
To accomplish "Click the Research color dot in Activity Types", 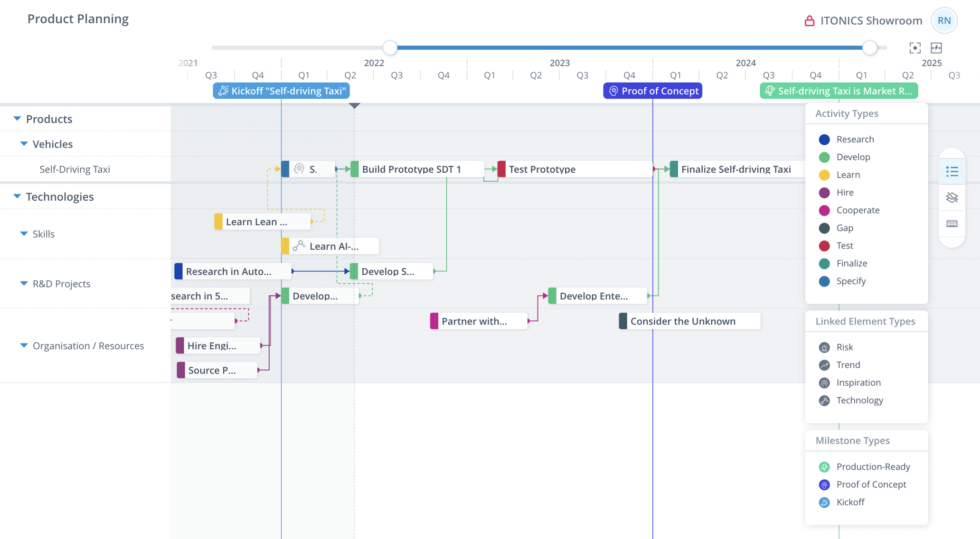I will click(824, 139).
